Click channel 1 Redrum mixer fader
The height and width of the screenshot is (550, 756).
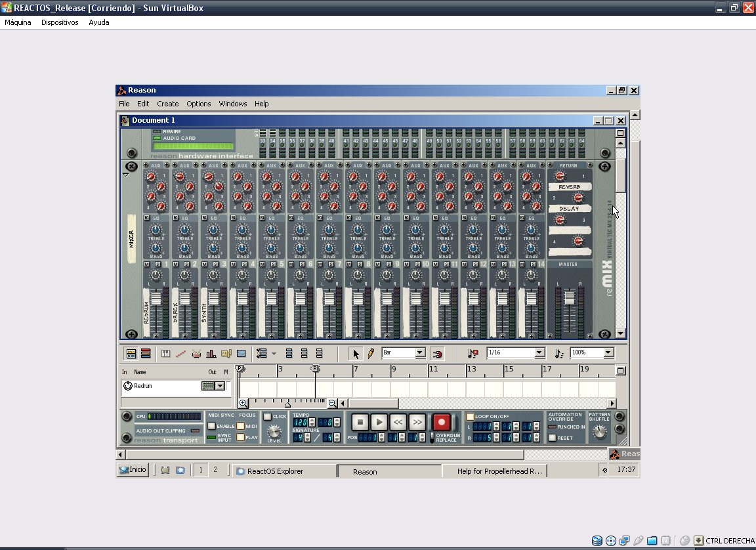click(x=156, y=298)
